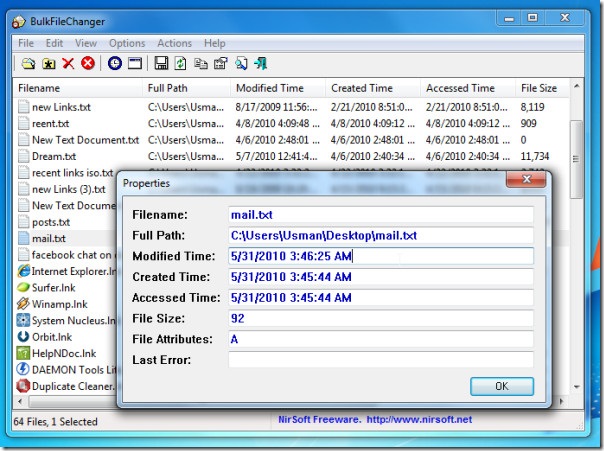Click inside the Modified Time field
This screenshot has width=604, height=451.
pos(380,256)
